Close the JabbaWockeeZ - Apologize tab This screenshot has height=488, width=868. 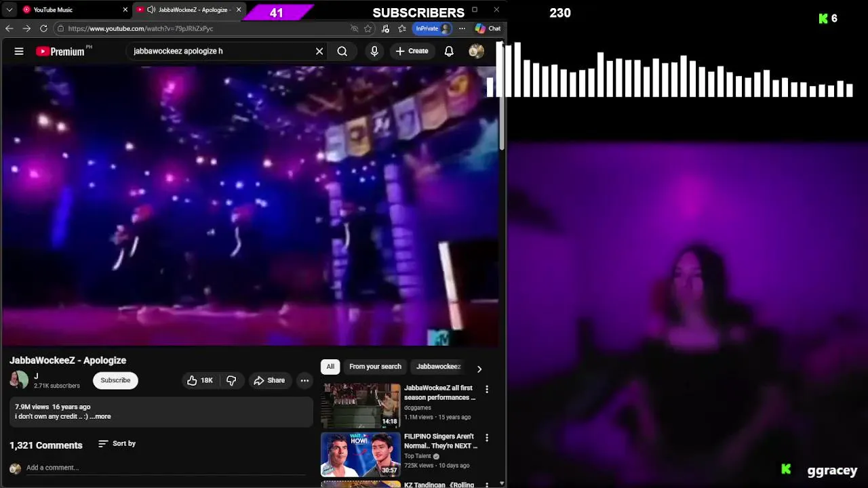(239, 9)
